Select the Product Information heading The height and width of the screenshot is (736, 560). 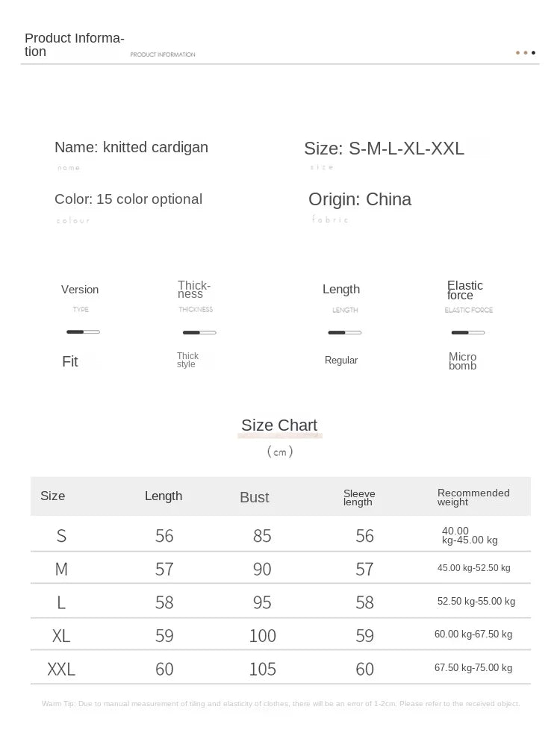click(x=74, y=45)
